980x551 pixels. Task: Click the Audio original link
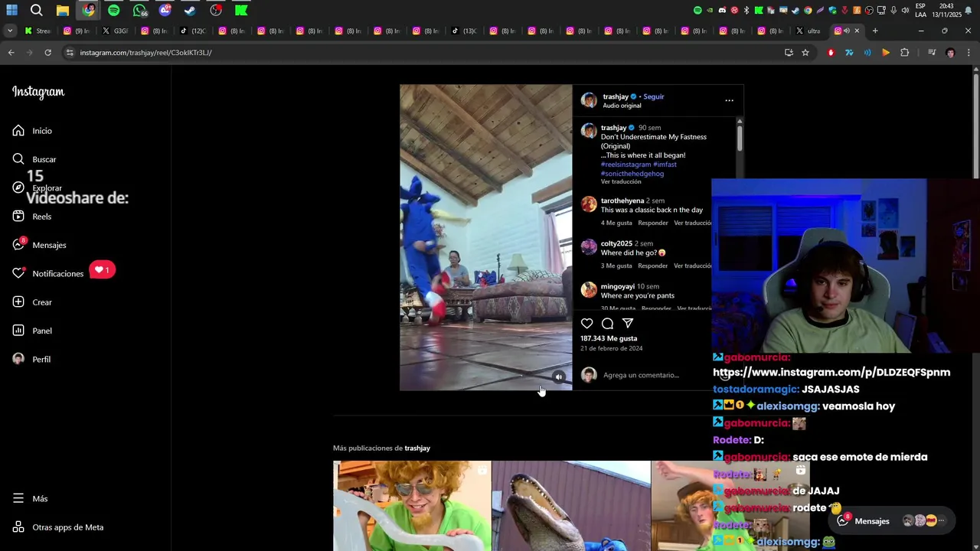622,106
